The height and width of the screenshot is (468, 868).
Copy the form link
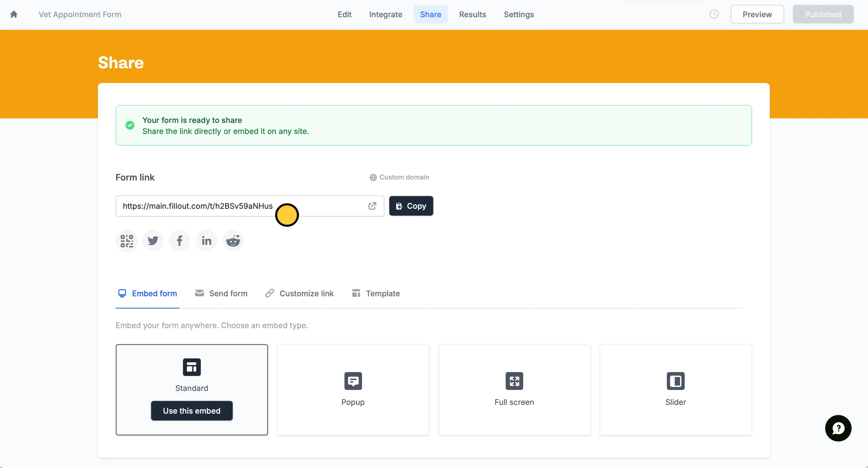411,206
